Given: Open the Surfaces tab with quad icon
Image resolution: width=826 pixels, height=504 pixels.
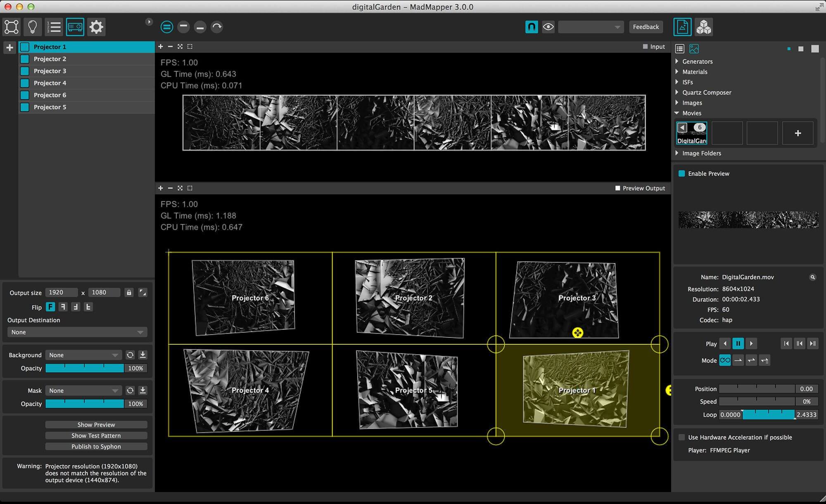Looking at the screenshot, I should point(12,27).
